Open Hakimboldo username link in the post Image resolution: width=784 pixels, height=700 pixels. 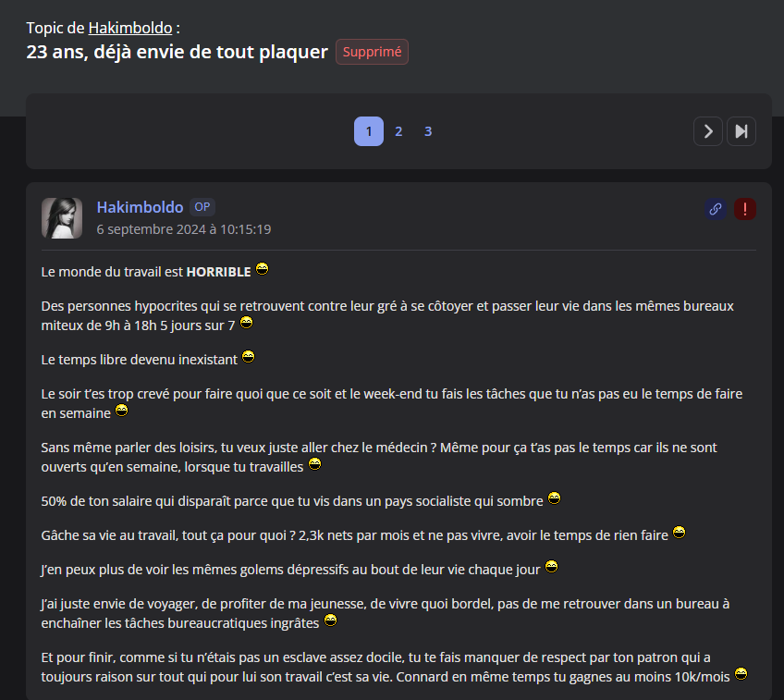(x=140, y=207)
